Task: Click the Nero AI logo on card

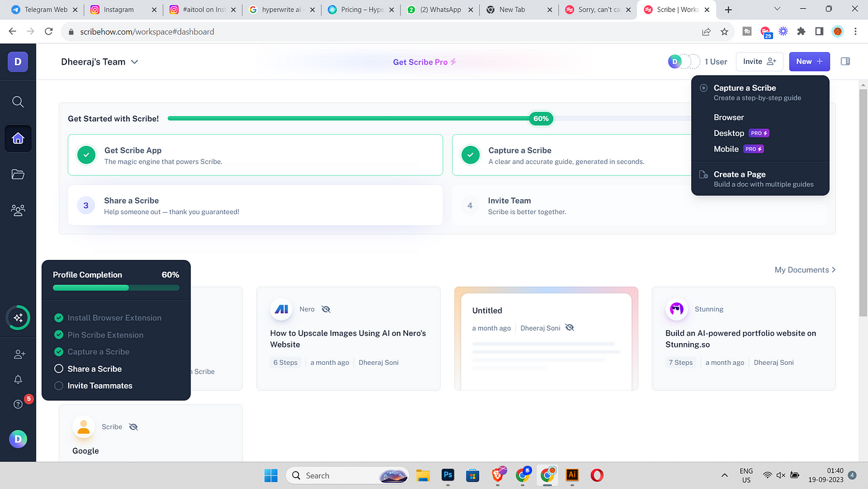Action: (x=281, y=309)
